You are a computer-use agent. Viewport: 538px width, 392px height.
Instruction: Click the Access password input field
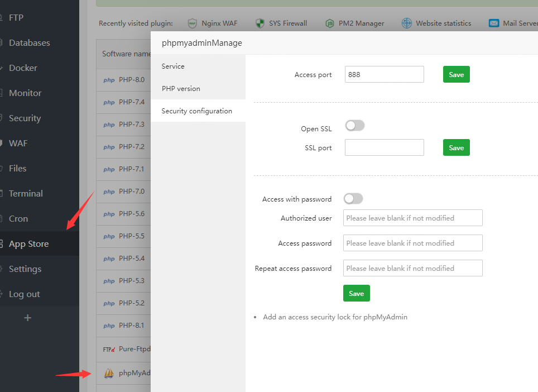point(413,243)
